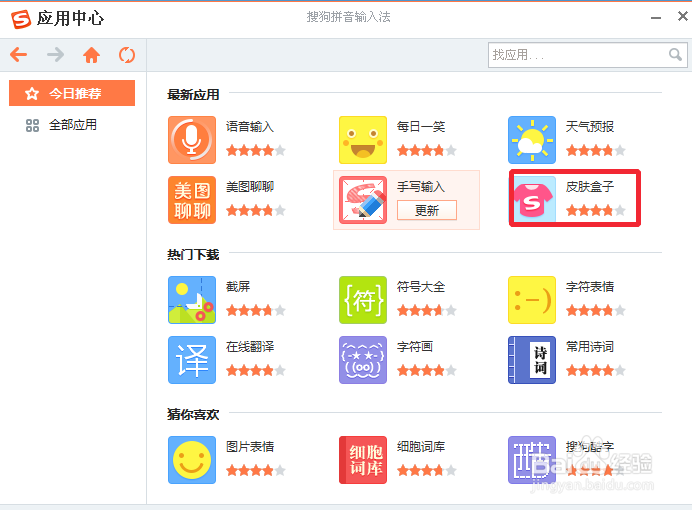Image resolution: width=692 pixels, height=510 pixels.
Task: Click the 截屏 app name
Action: (238, 287)
